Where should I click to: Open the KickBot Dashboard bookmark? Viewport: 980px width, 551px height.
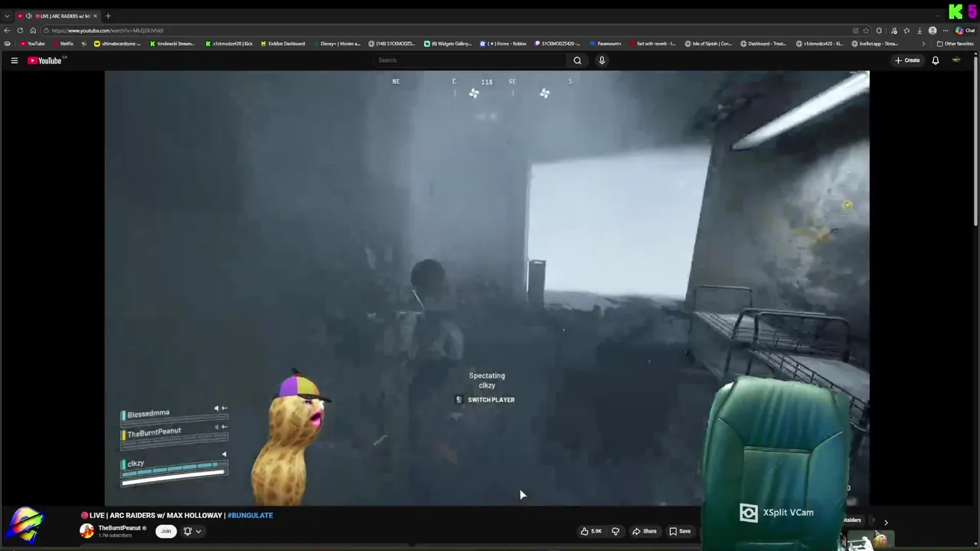(x=283, y=44)
